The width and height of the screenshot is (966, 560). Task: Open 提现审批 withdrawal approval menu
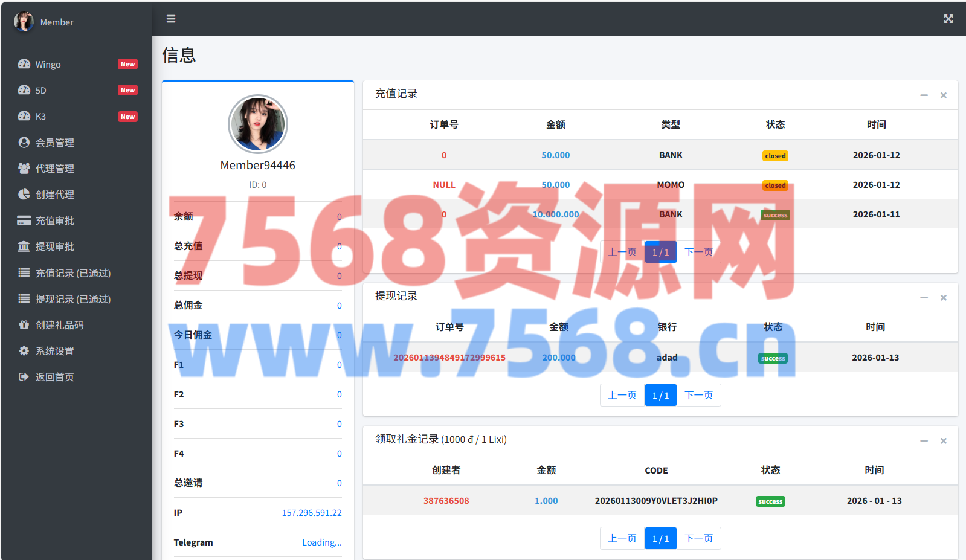55,246
